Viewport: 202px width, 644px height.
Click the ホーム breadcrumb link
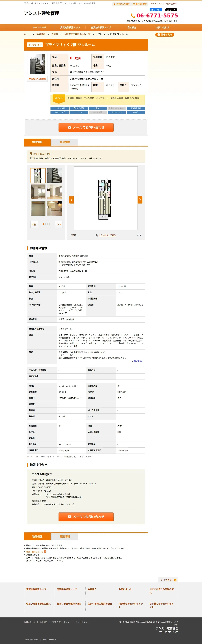click(27, 35)
